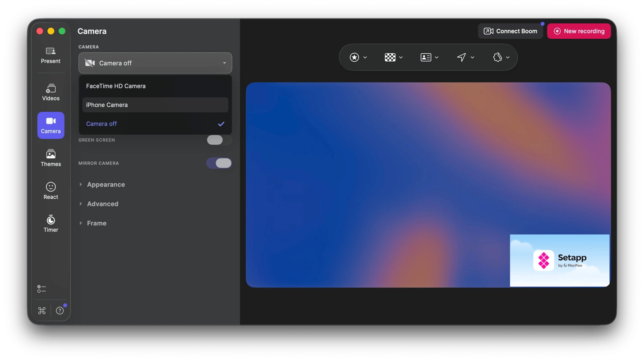This screenshot has height=361, width=644.
Task: Click the Connect Boom button
Action: [x=511, y=31]
